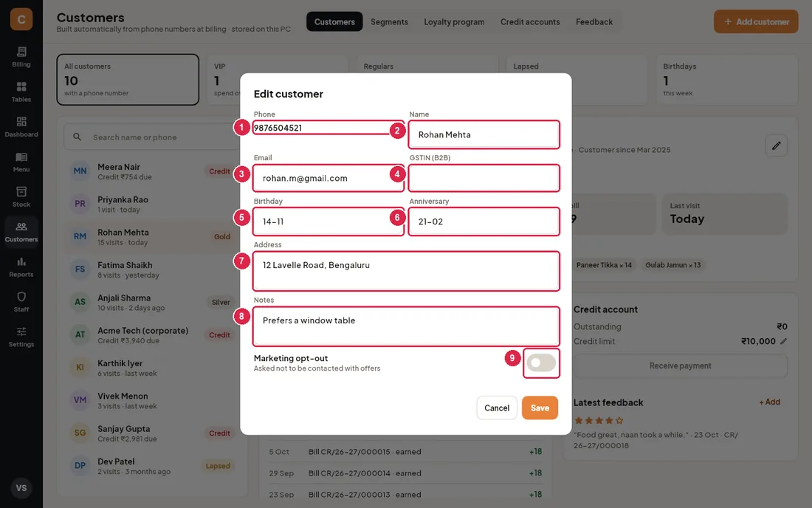Open the Feedback tab
Viewport: 812px width, 508px height.
pyautogui.click(x=594, y=21)
